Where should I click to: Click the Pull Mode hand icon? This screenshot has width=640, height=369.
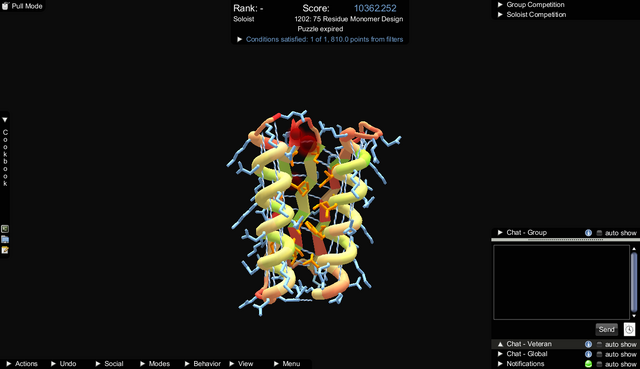(x=5, y=6)
